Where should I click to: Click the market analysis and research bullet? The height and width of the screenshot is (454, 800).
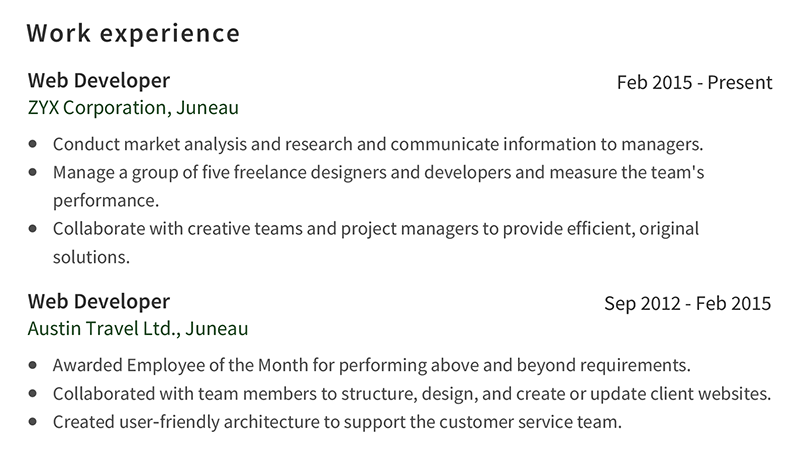[378, 144]
